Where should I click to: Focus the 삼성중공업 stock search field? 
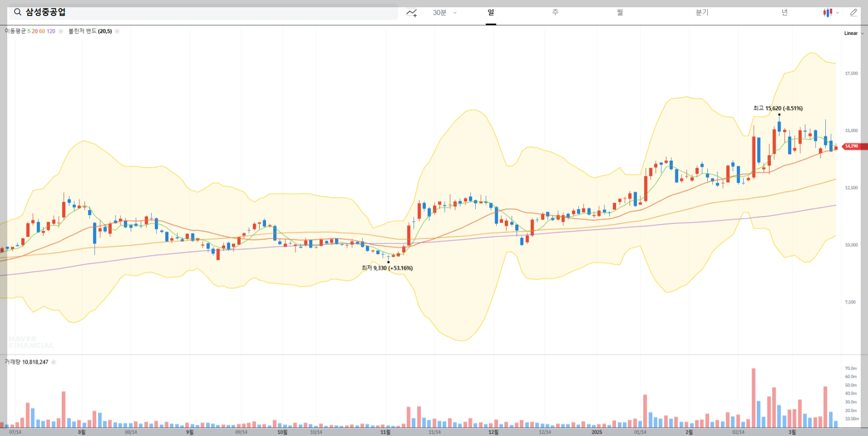tap(203, 12)
